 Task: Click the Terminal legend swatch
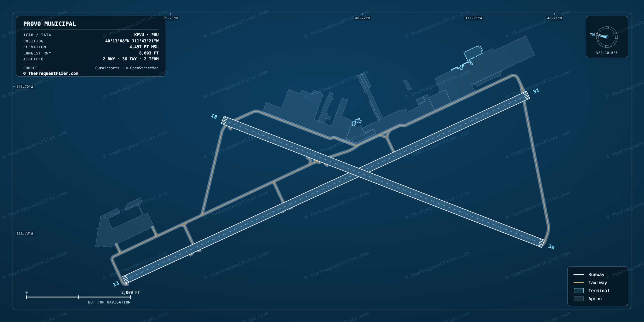point(579,291)
